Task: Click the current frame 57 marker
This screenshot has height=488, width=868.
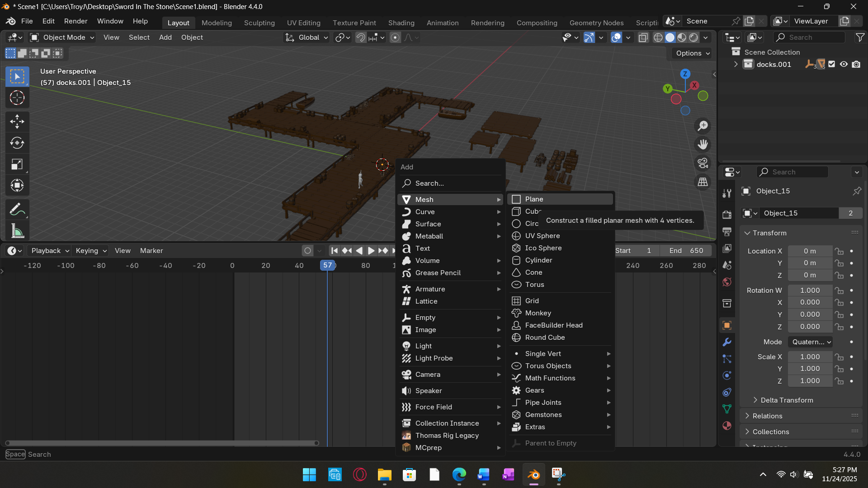Action: [x=328, y=265]
